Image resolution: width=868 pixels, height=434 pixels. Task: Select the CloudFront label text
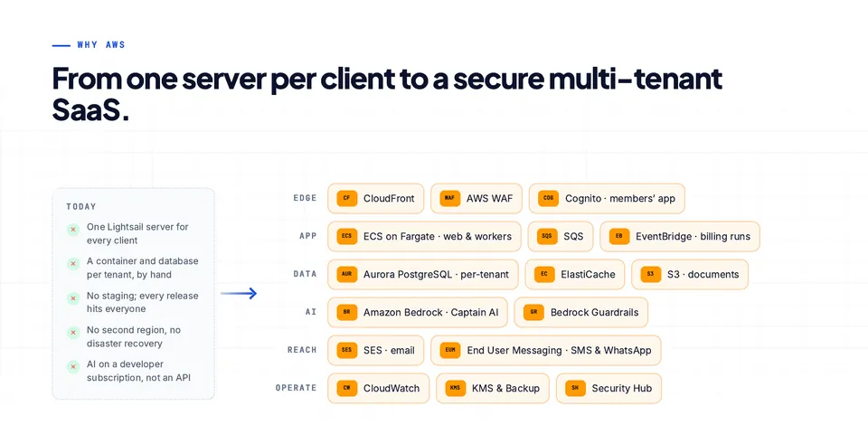[389, 198]
